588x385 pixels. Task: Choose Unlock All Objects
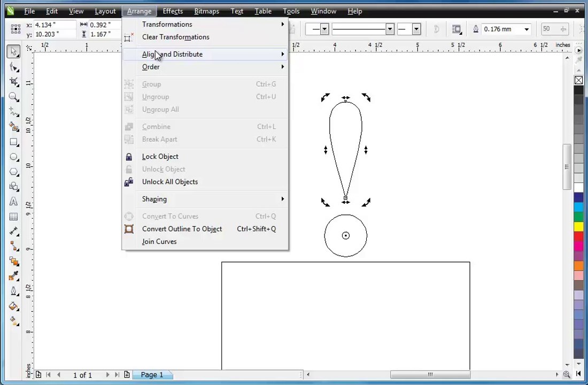click(x=205, y=182)
